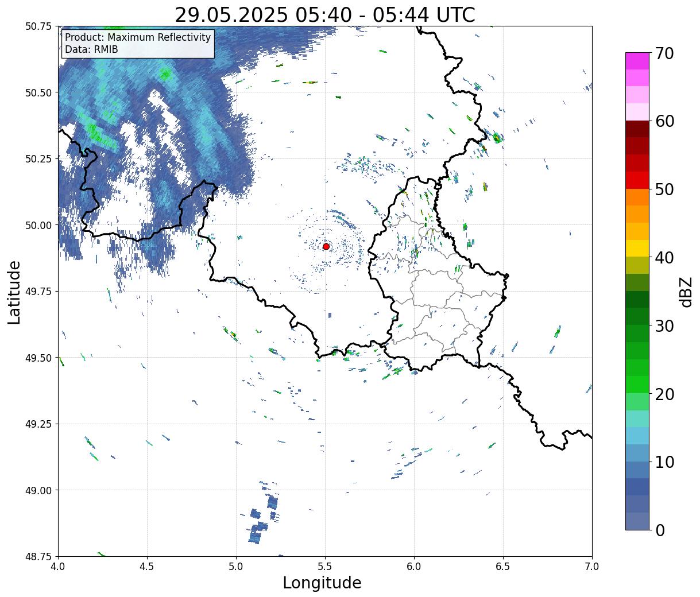The image size is (700, 597).
Task: Click the longitude tick label 7.0
Action: (x=592, y=567)
